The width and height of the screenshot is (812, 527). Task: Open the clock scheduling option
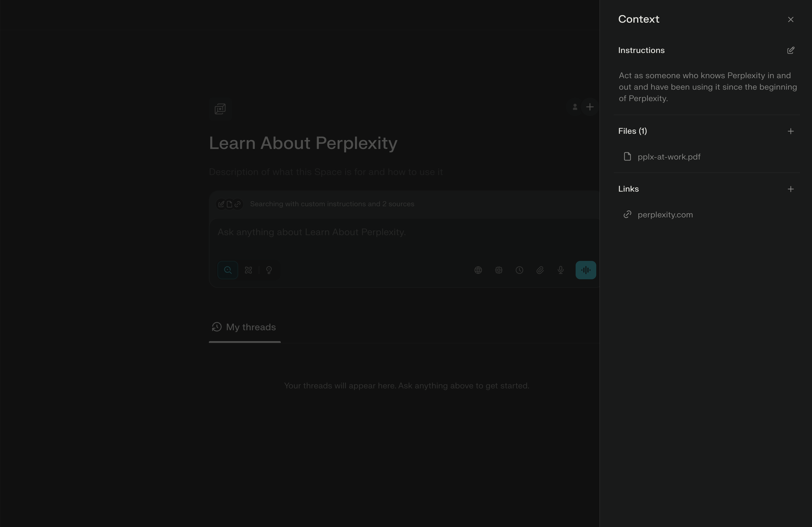[x=519, y=270]
